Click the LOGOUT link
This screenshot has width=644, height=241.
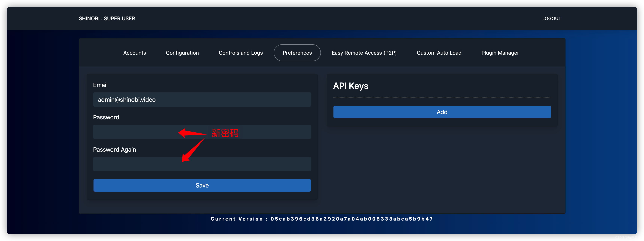click(551, 19)
